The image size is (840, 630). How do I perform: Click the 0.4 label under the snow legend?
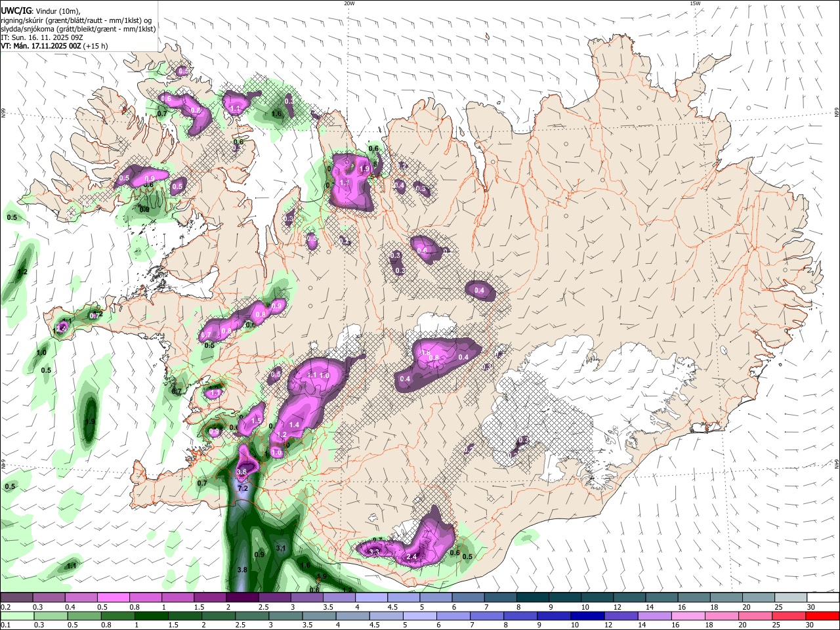(x=70, y=607)
